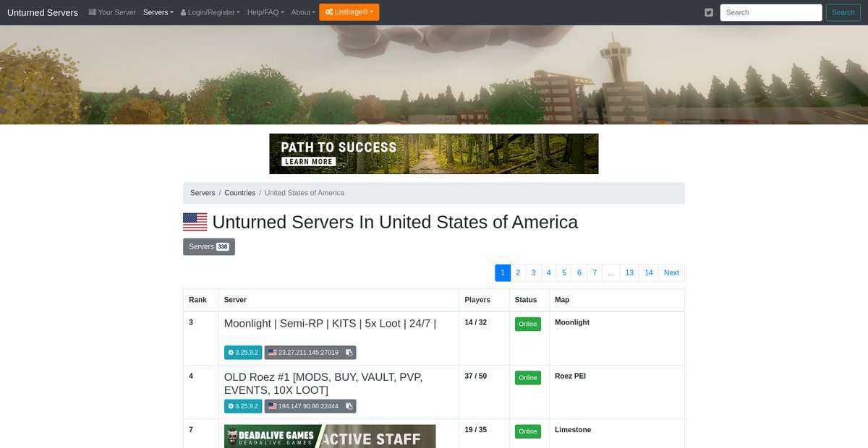Image resolution: width=868 pixels, height=448 pixels.
Task: Open the Twitter icon in navbar
Action: [x=709, y=12]
